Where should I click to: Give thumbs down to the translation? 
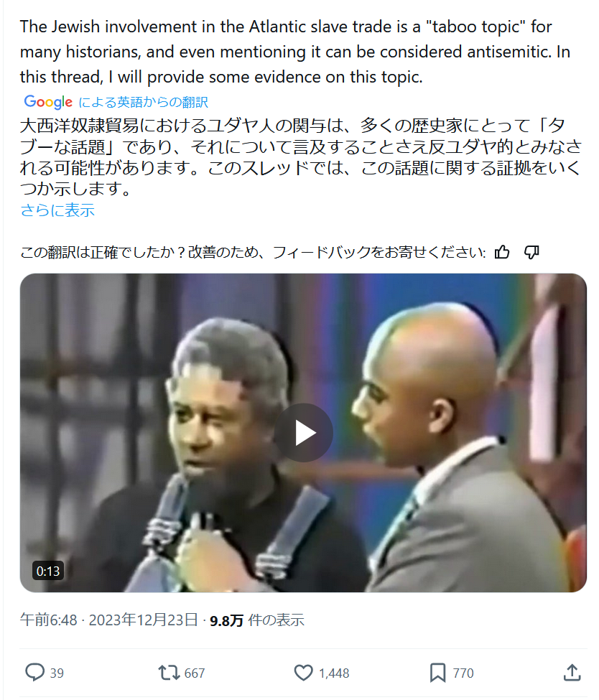tap(531, 252)
